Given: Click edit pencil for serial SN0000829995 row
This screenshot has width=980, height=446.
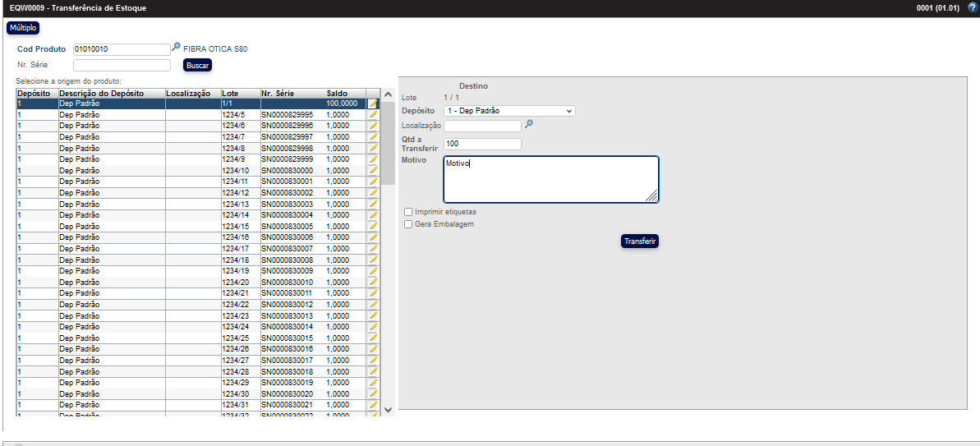Looking at the screenshot, I should click(373, 115).
